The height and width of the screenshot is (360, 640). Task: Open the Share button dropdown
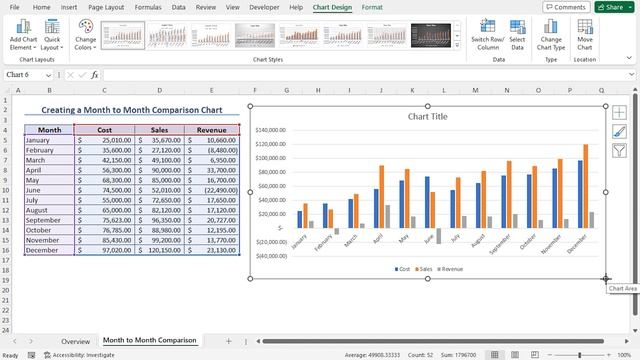coord(630,7)
